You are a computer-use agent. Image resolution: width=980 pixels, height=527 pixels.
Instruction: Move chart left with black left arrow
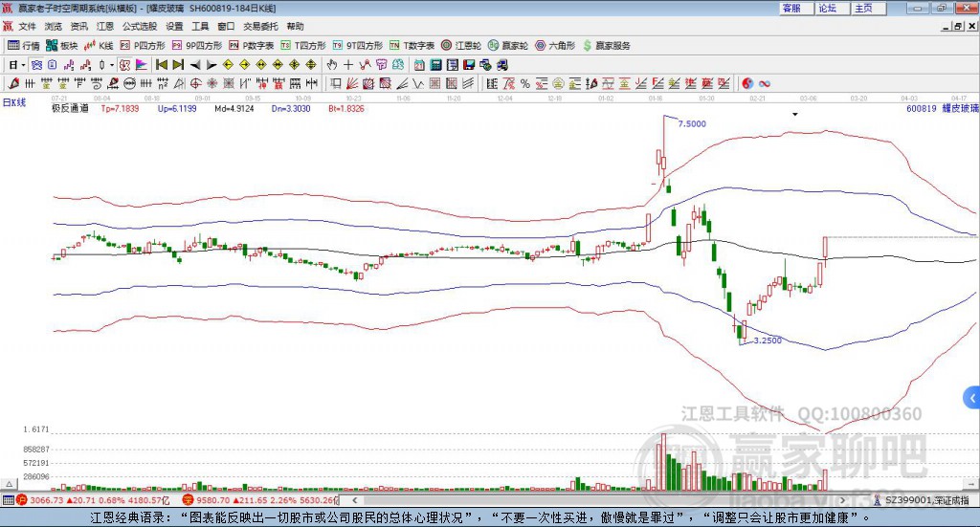[x=195, y=65]
